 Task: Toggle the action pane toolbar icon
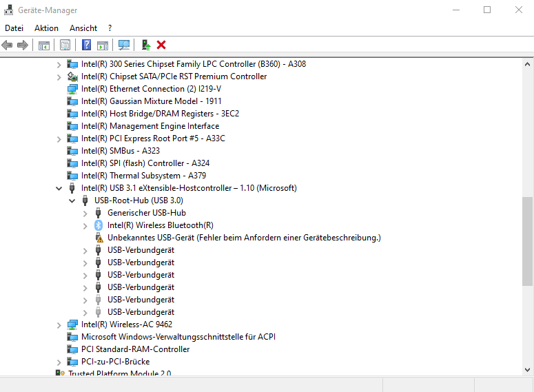pyautogui.click(x=103, y=45)
